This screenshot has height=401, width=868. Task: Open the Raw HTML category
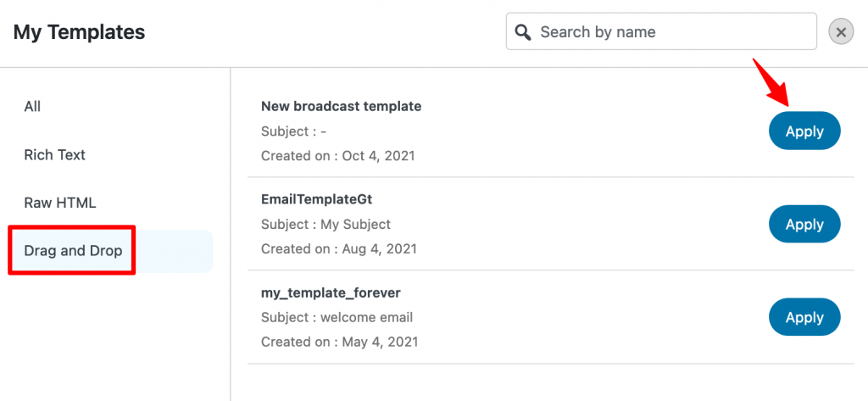60,203
